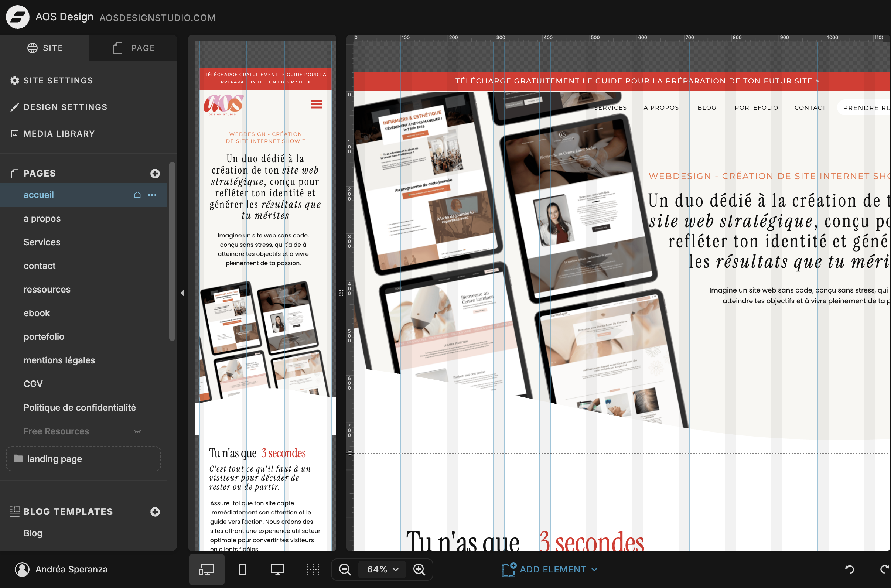Open Design Settings
The height and width of the screenshot is (588, 891).
click(x=65, y=107)
